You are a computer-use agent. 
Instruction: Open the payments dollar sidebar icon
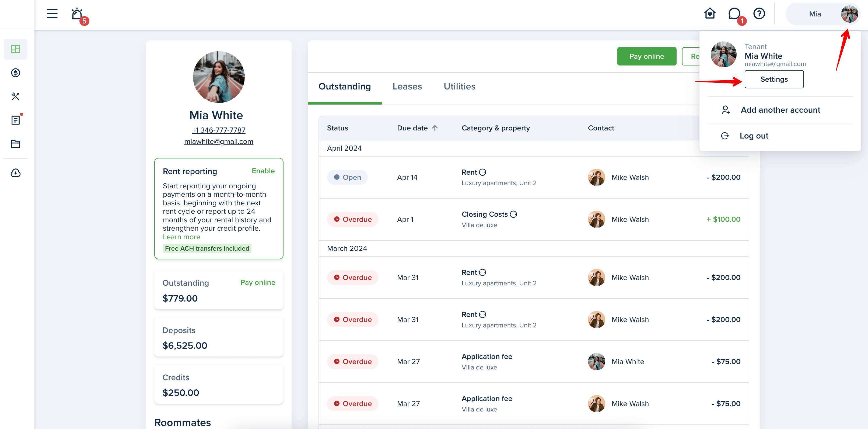pyautogui.click(x=16, y=73)
